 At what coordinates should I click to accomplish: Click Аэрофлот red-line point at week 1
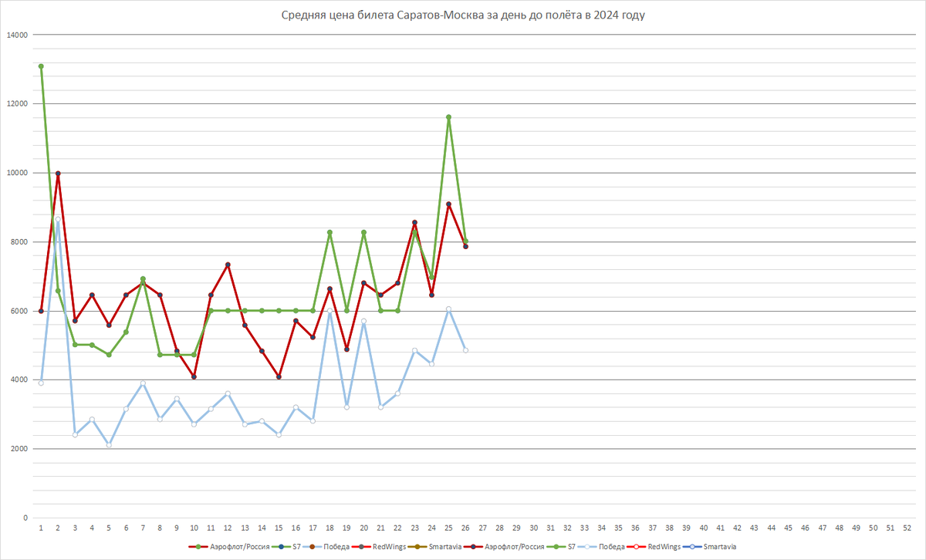41,311
